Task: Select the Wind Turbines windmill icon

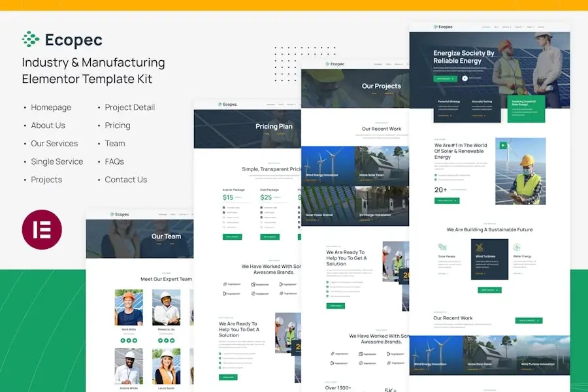Action: (x=480, y=248)
